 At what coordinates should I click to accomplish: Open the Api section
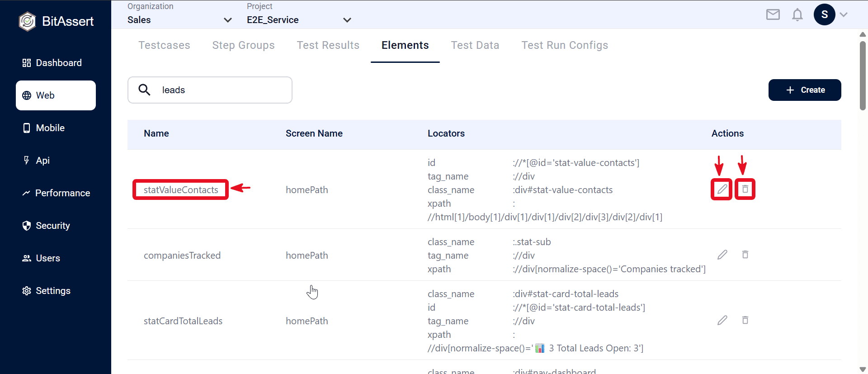pos(56,161)
